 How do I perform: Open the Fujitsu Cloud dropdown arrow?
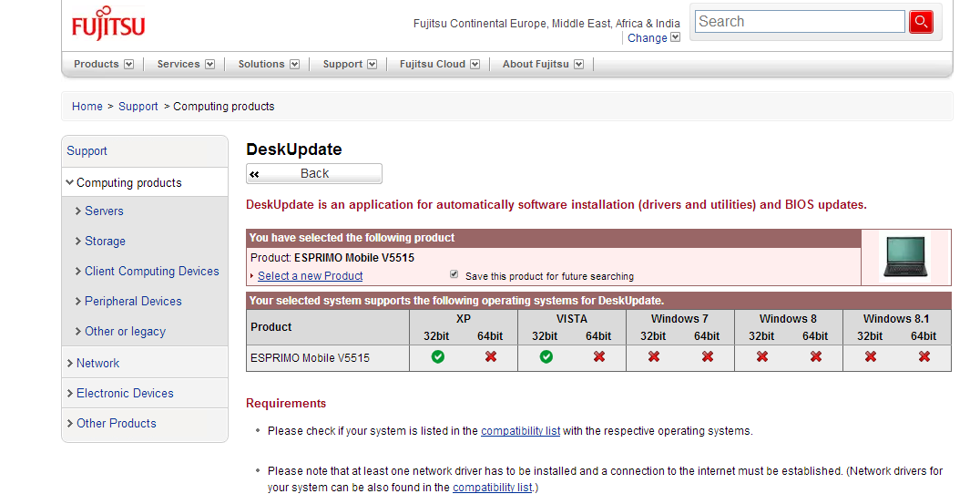475,65
